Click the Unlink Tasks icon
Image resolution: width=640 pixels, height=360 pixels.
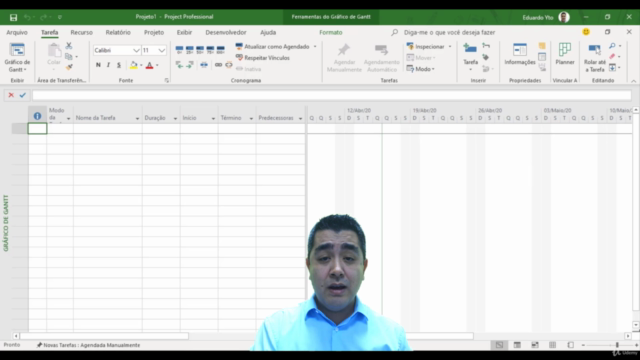(x=229, y=65)
